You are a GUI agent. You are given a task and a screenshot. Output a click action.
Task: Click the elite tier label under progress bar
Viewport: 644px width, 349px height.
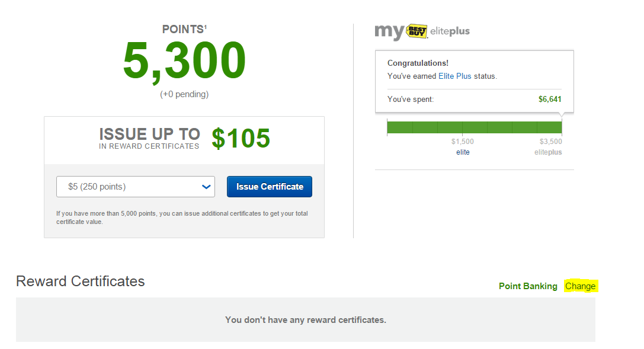click(x=463, y=152)
